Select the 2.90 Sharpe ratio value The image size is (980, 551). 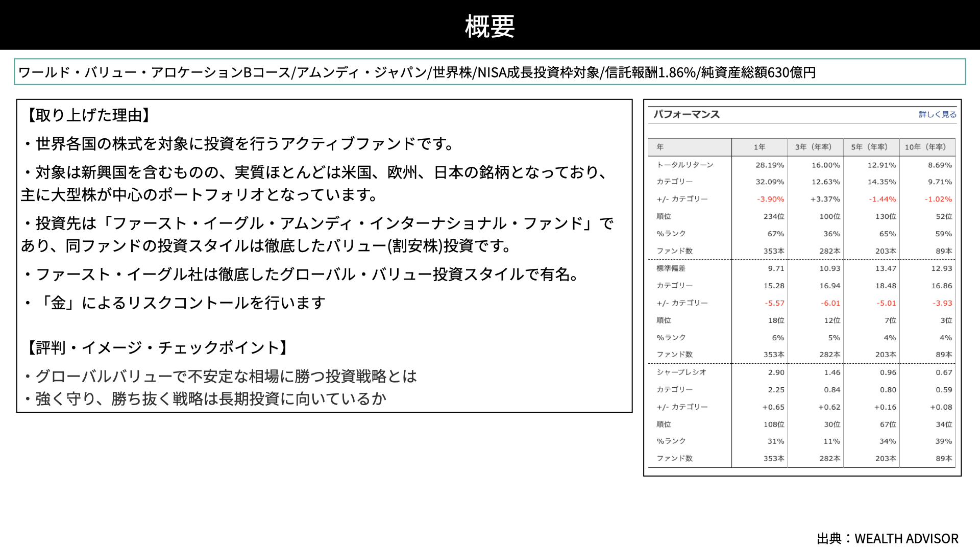click(776, 372)
